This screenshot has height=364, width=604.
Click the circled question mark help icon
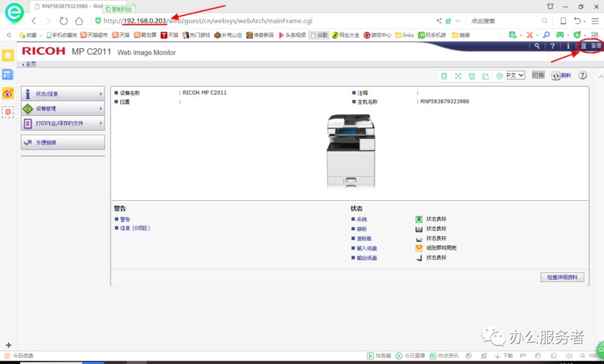(x=582, y=75)
